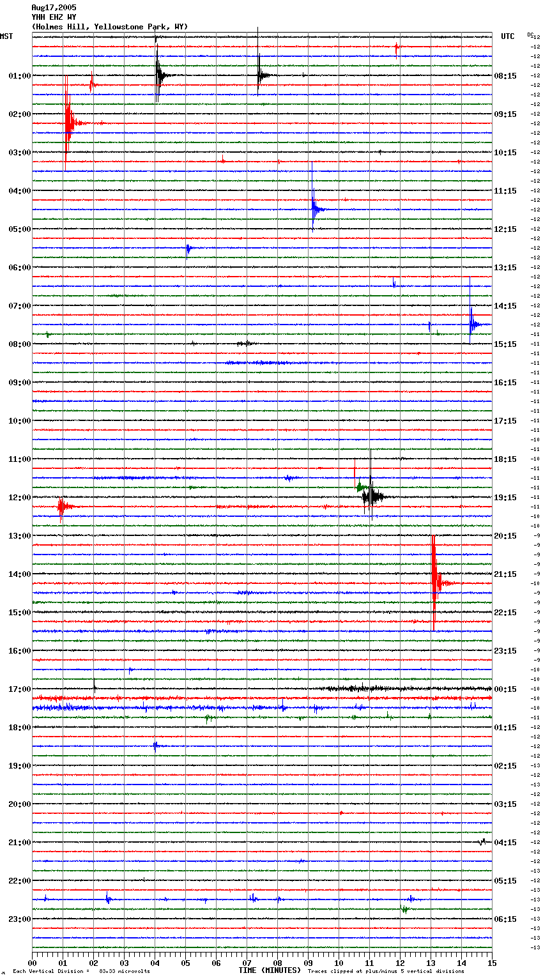Click minute 15 on the bottom axis
The width and height of the screenshot is (543, 980).
tap(492, 963)
